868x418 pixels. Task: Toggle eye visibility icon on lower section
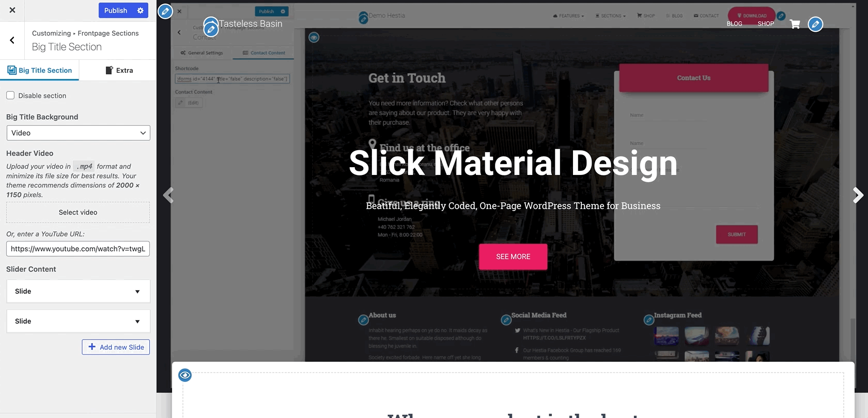pyautogui.click(x=185, y=375)
